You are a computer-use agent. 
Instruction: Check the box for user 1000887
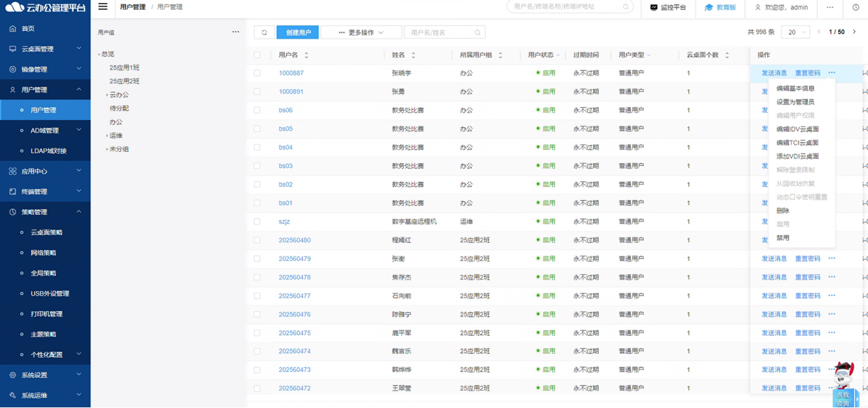point(257,73)
